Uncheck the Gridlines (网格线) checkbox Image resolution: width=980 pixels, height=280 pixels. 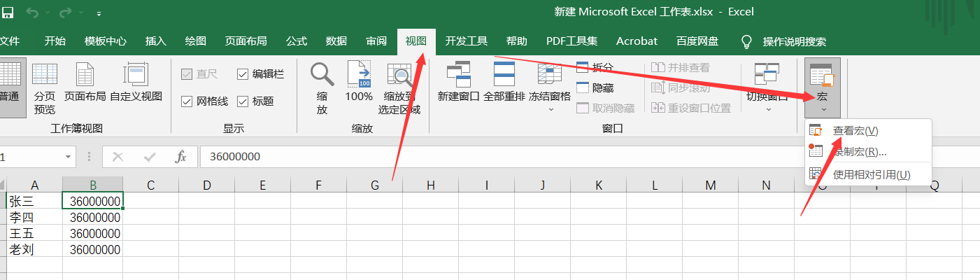pos(187,101)
